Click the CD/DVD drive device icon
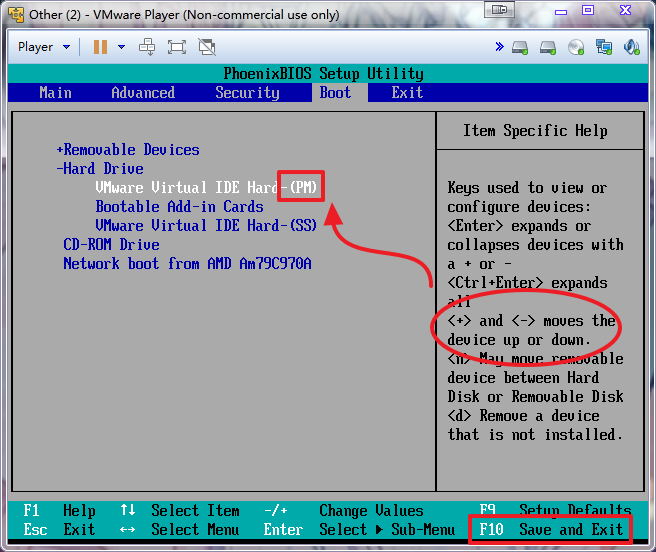This screenshot has width=656, height=552. (576, 47)
